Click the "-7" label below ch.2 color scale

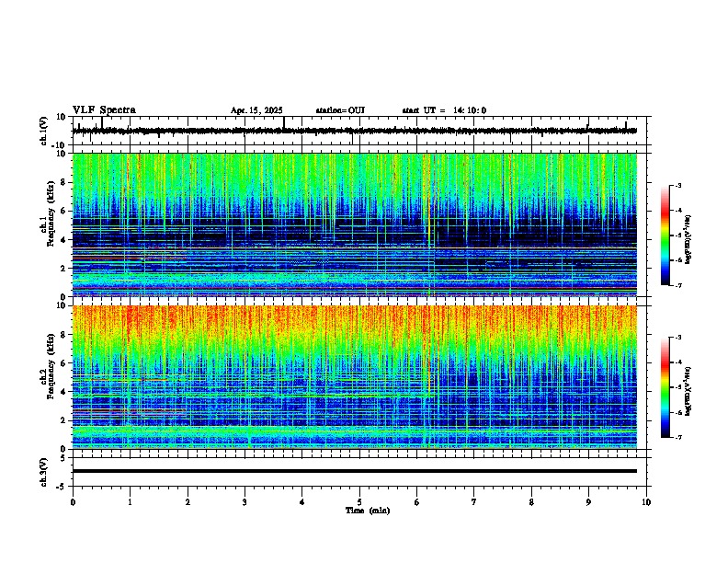(x=678, y=437)
